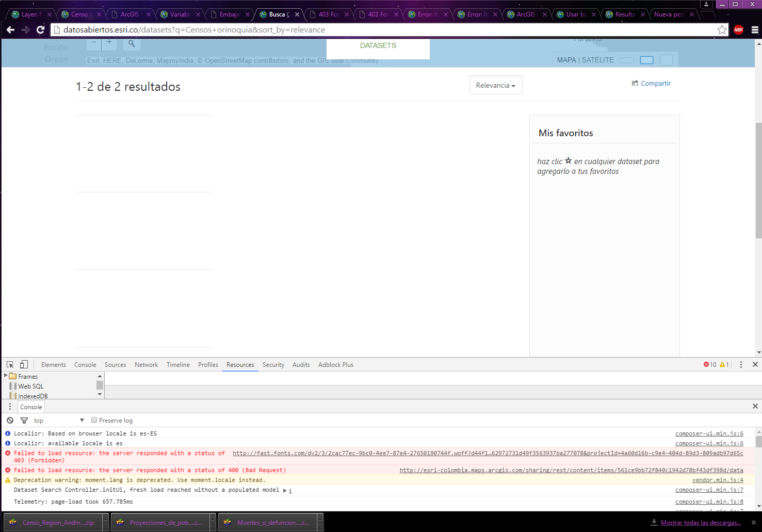Open the top execution context dropdown

pyautogui.click(x=59, y=420)
